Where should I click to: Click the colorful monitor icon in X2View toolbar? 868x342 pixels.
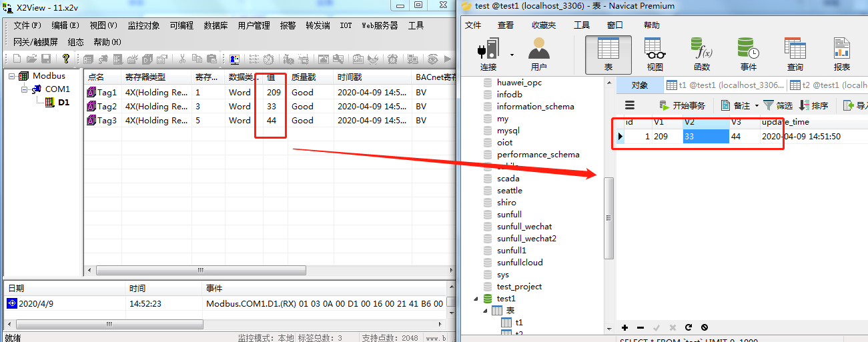[x=234, y=59]
